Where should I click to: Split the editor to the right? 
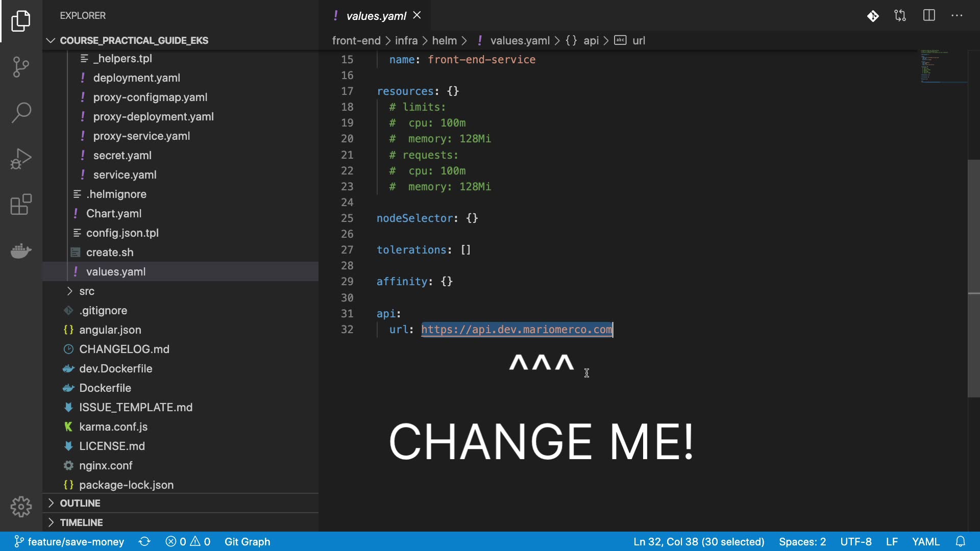click(929, 16)
